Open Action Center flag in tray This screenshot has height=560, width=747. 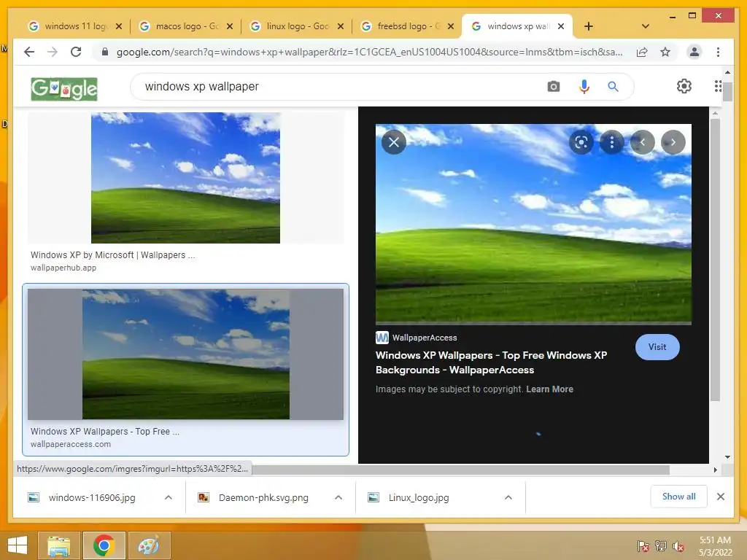tap(643, 546)
